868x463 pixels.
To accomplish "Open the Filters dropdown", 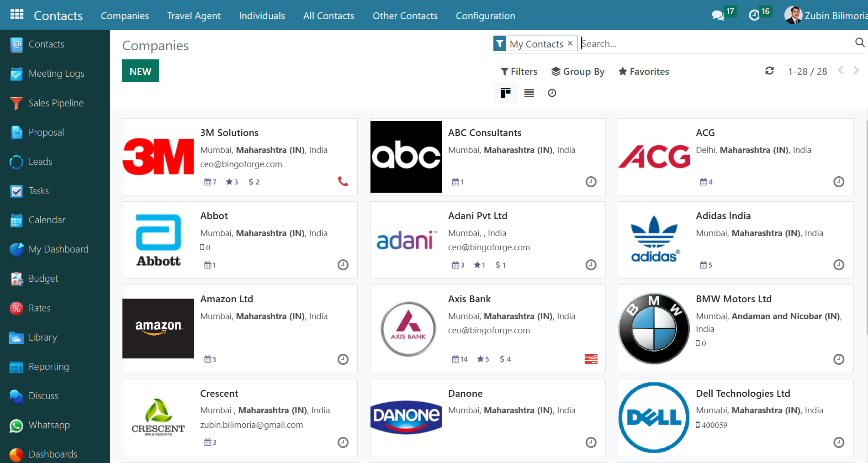I will click(519, 71).
